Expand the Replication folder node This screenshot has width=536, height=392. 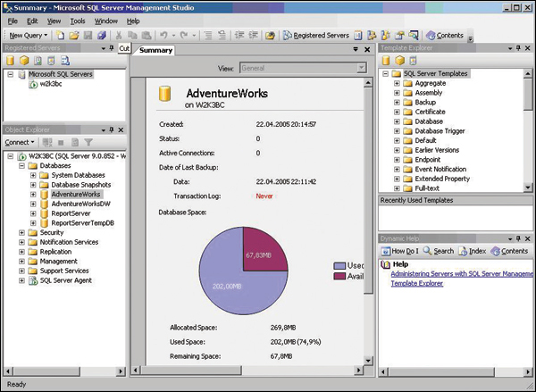[x=21, y=252]
